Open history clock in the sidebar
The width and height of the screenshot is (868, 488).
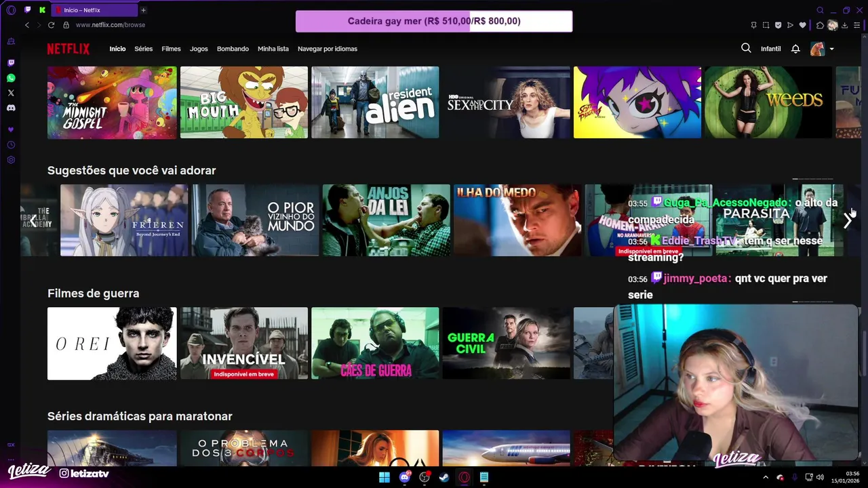click(x=11, y=145)
